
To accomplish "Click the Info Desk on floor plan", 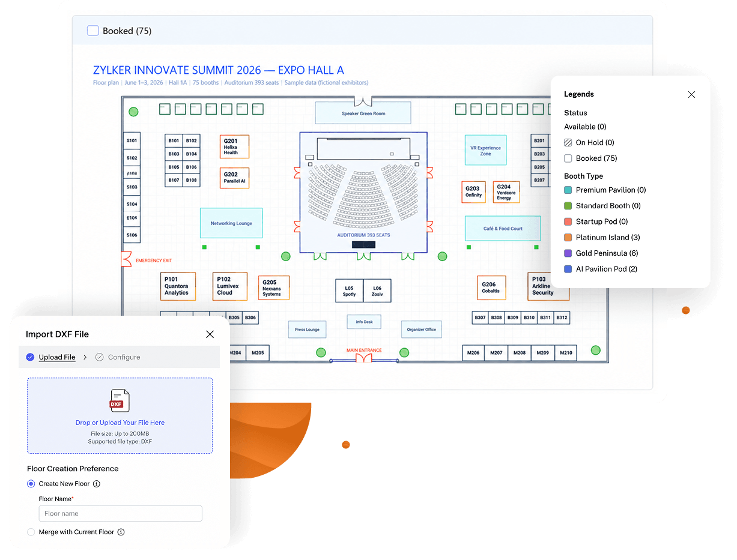I will coord(364,322).
